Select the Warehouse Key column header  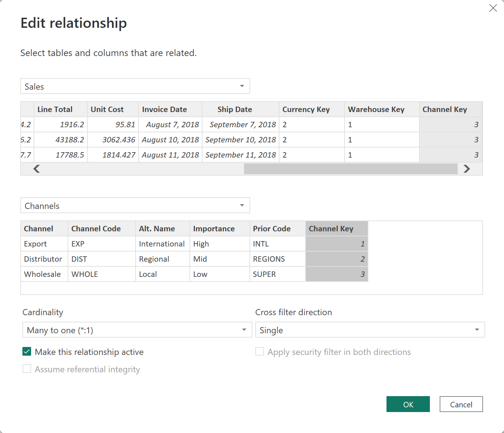click(381, 110)
